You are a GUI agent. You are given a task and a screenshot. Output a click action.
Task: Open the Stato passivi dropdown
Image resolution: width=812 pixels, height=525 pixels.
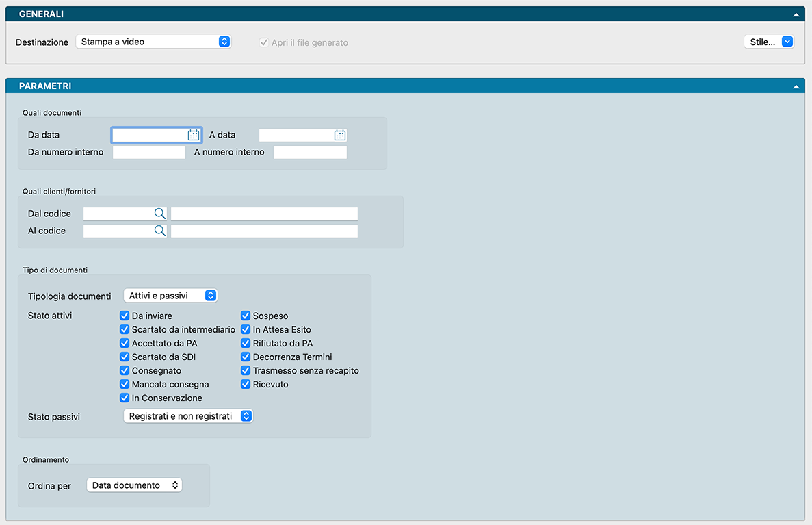(188, 416)
